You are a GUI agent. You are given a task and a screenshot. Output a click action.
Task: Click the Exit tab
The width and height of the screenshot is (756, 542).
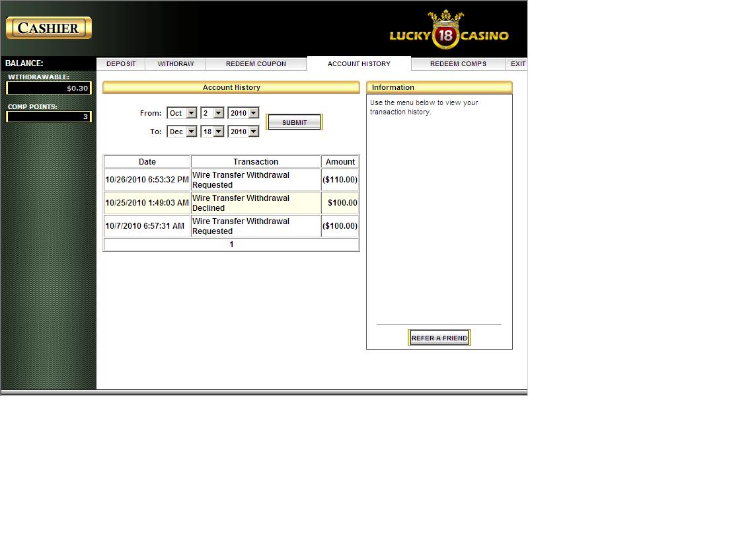click(x=518, y=64)
